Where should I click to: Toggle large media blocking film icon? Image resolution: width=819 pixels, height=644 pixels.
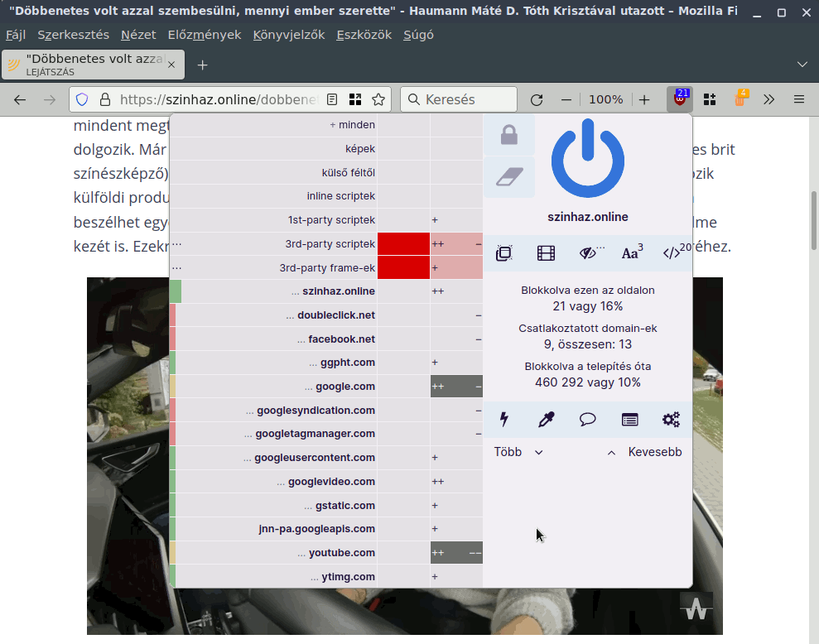pyautogui.click(x=546, y=253)
